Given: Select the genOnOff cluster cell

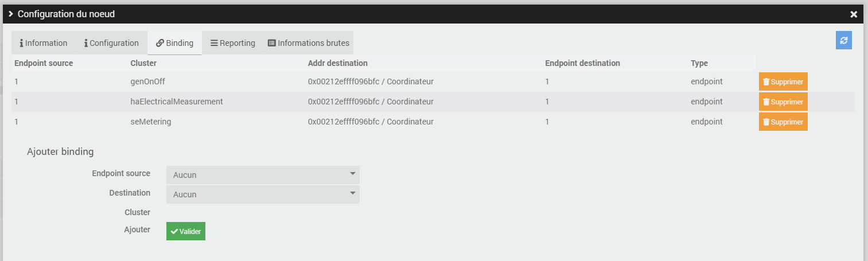Looking at the screenshot, I should coord(148,81).
